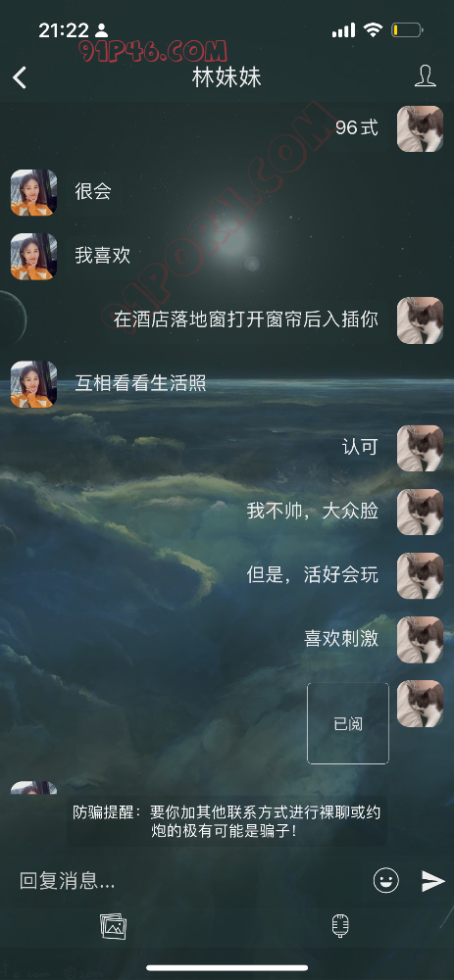Open the photo gallery picker icon
The image size is (454, 980).
(113, 926)
